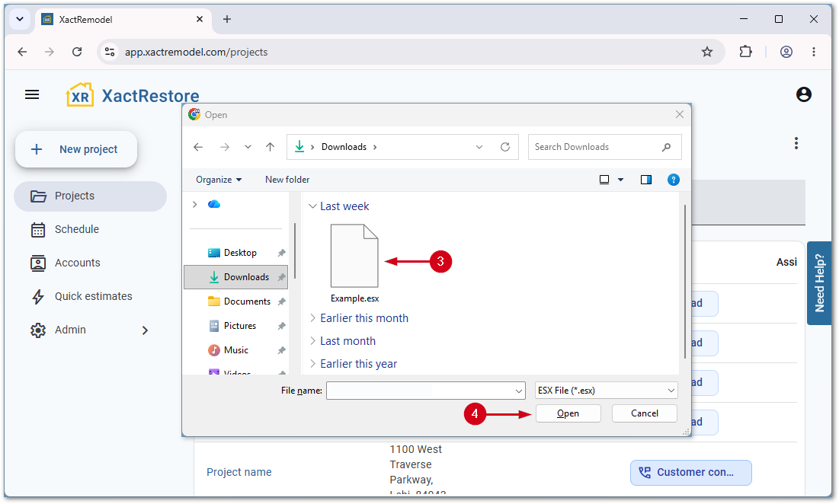
Task: Expand the Earlier this year group
Action: [x=312, y=364]
